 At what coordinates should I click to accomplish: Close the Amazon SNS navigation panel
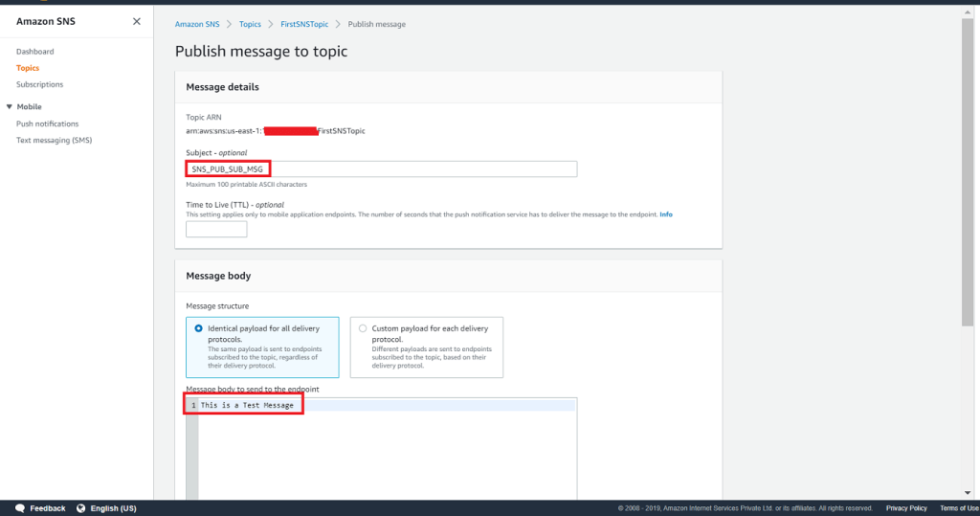(136, 21)
